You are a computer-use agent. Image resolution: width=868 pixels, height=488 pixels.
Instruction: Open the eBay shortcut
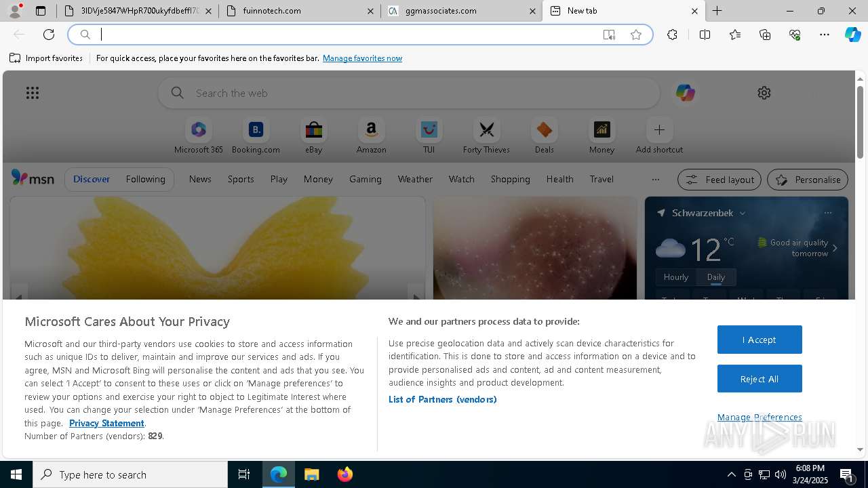point(313,136)
